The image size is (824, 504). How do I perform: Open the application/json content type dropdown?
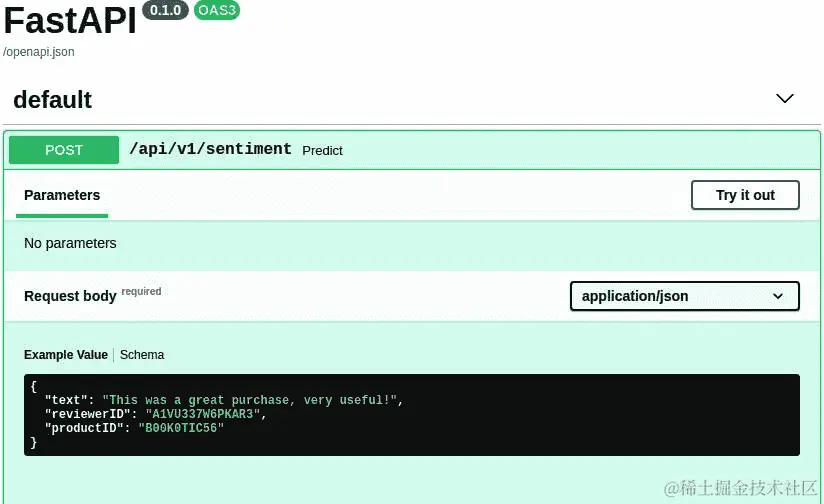tap(685, 296)
